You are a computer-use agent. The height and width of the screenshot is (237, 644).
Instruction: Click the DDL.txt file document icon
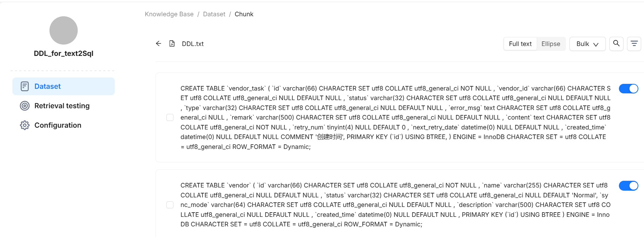coord(172,43)
